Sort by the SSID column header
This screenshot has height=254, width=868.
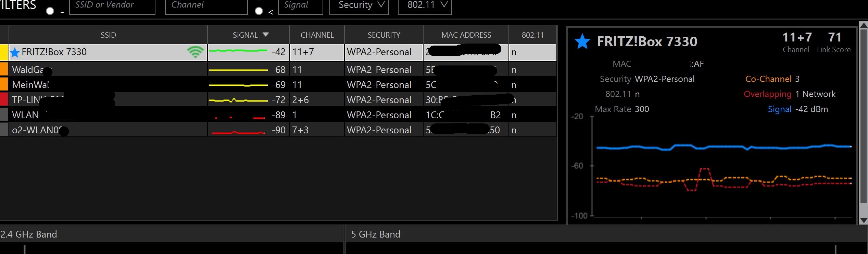(108, 35)
